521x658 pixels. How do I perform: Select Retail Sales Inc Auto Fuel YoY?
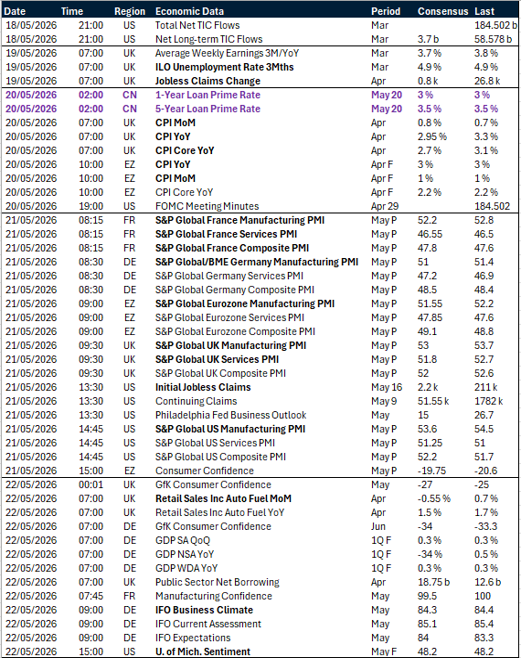point(220,512)
